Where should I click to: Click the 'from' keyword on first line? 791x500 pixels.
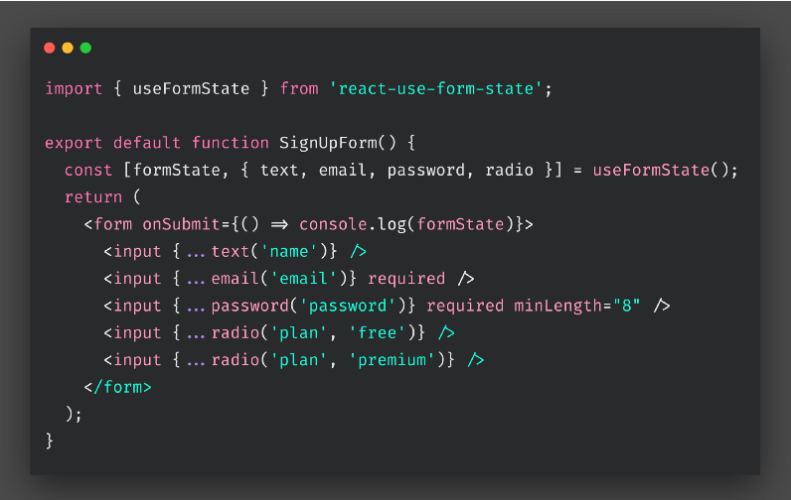click(299, 89)
